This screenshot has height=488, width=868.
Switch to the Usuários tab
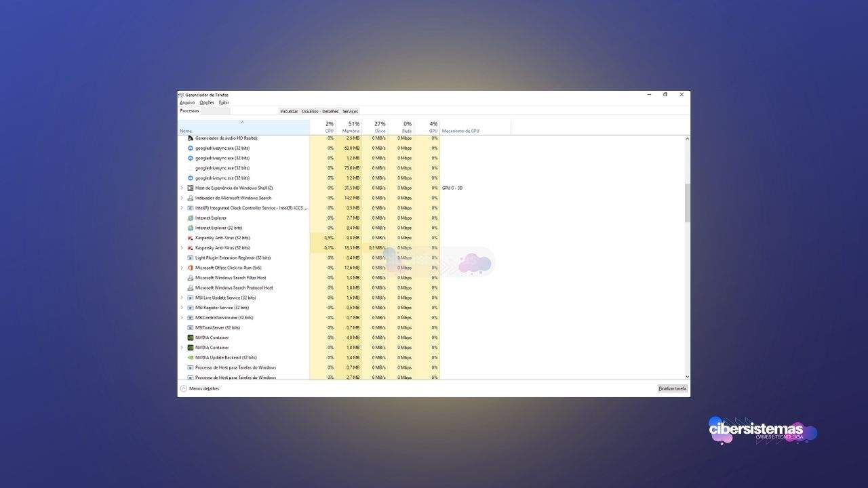click(310, 111)
